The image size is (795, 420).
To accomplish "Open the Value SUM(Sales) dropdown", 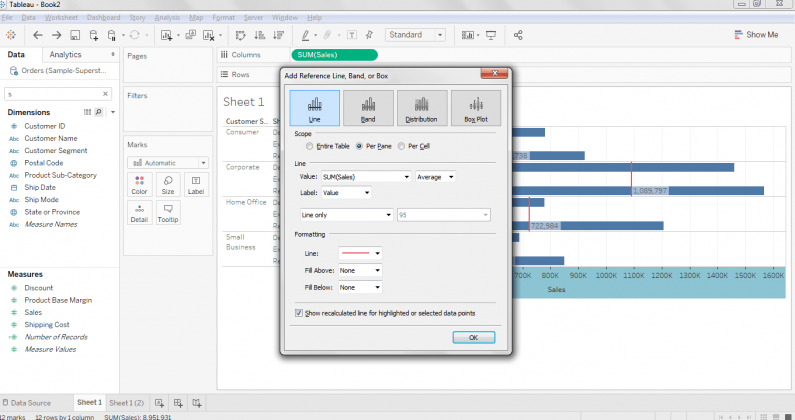I will pos(366,177).
